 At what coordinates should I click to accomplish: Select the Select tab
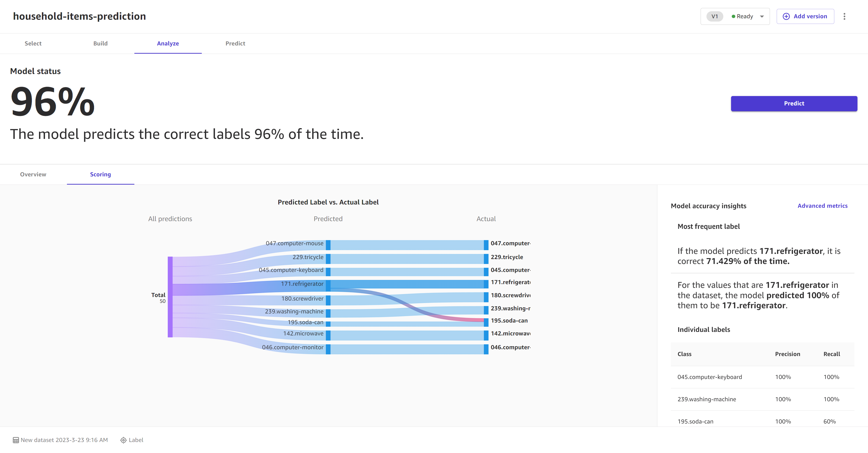33,43
